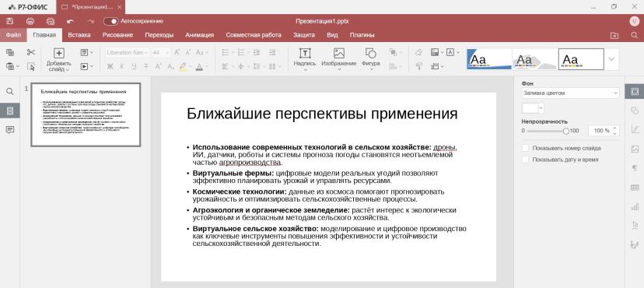Image resolution: width=644 pixels, height=288 pixels.
Task: Insert a text box with Надпись
Action: coord(305,60)
